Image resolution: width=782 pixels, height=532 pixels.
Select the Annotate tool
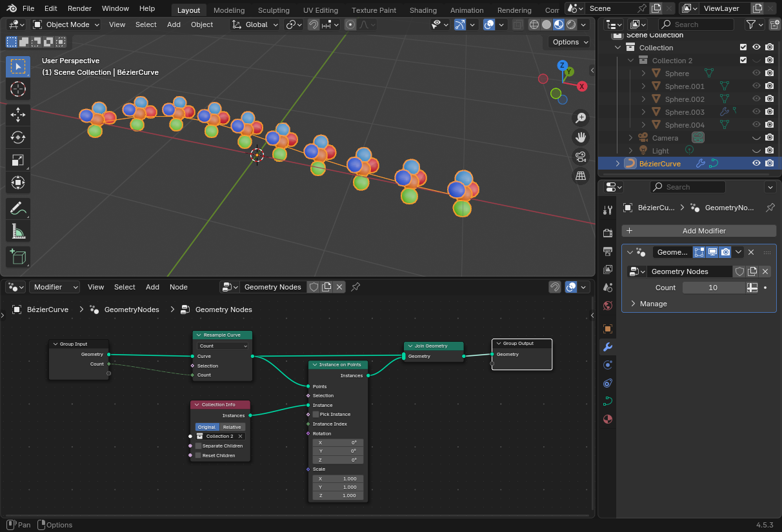18,208
